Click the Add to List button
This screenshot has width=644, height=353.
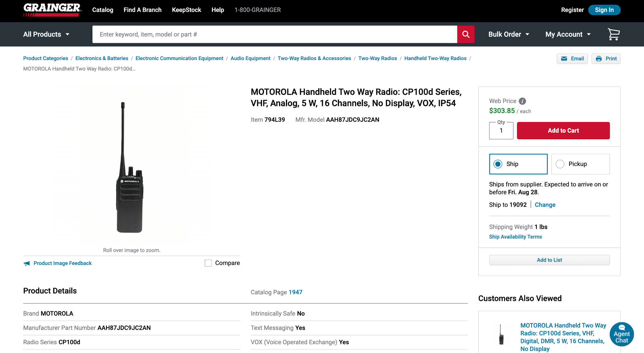coord(549,260)
